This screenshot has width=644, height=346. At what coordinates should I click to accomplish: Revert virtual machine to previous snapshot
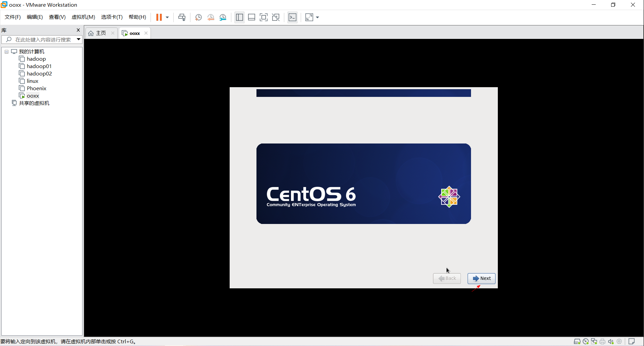[211, 17]
